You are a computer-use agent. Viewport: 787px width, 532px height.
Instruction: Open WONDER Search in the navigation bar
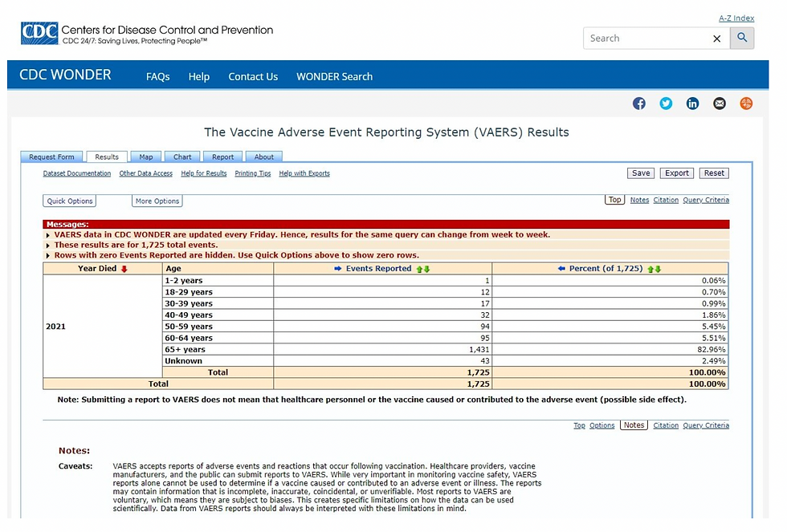click(334, 77)
